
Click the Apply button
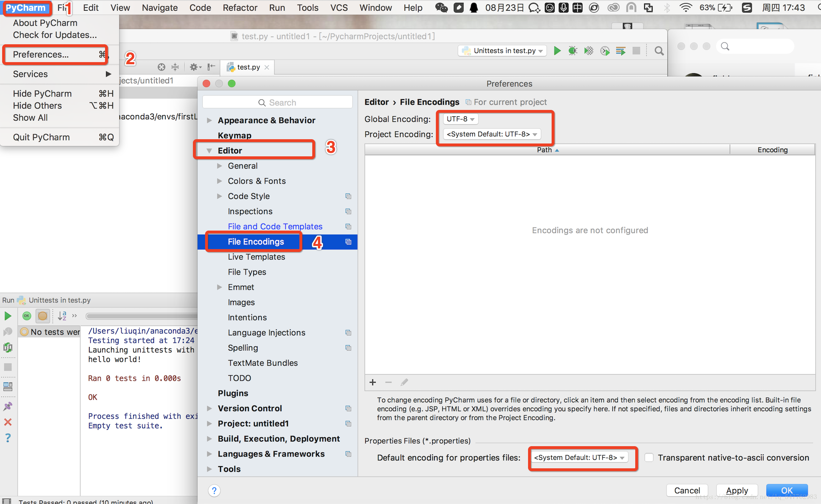tap(737, 490)
